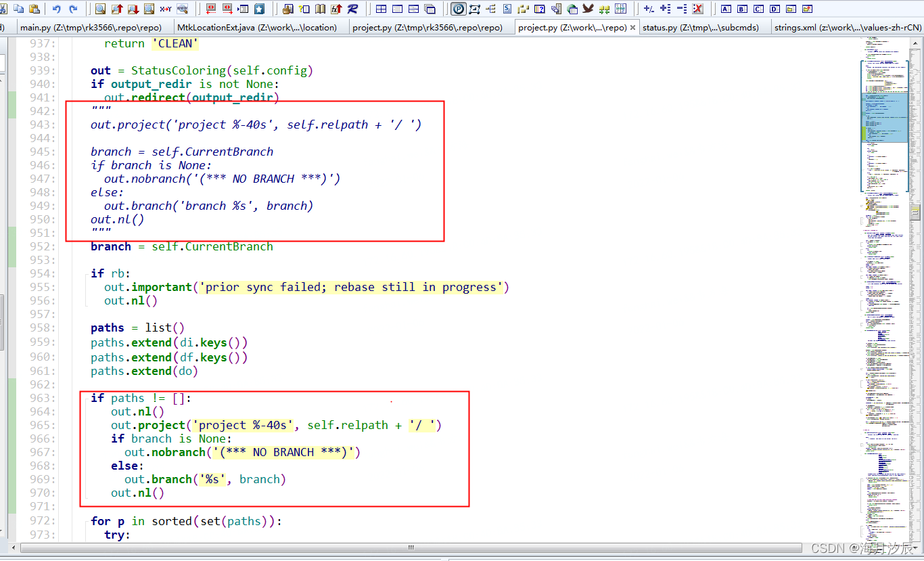Search backward with red up arrow icon
924x561 pixels.
[x=116, y=9]
